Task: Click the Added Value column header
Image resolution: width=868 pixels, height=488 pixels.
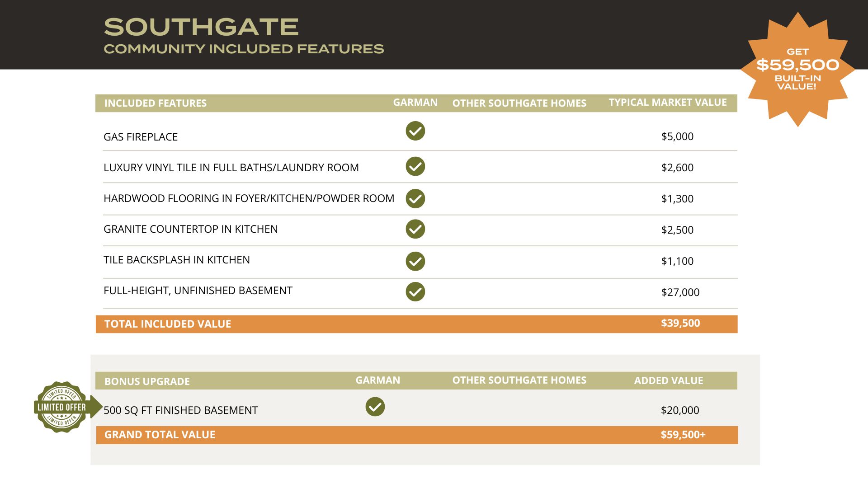Action: pyautogui.click(x=668, y=381)
